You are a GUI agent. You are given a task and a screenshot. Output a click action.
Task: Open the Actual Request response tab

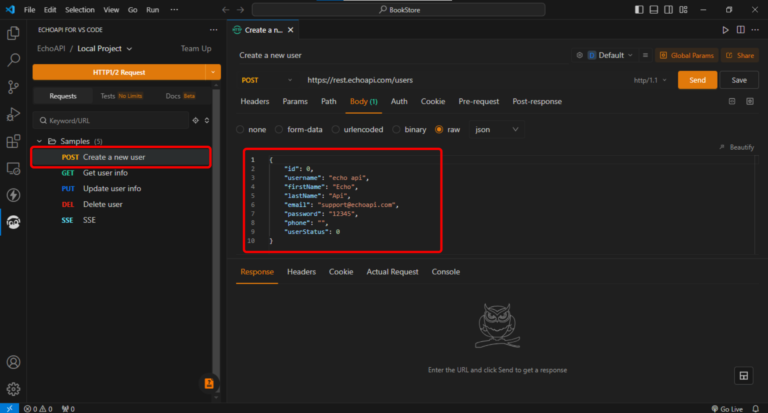coord(392,272)
